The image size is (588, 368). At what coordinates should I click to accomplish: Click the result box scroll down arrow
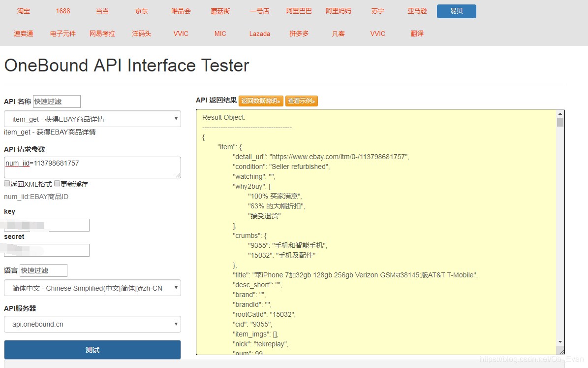[560, 342]
